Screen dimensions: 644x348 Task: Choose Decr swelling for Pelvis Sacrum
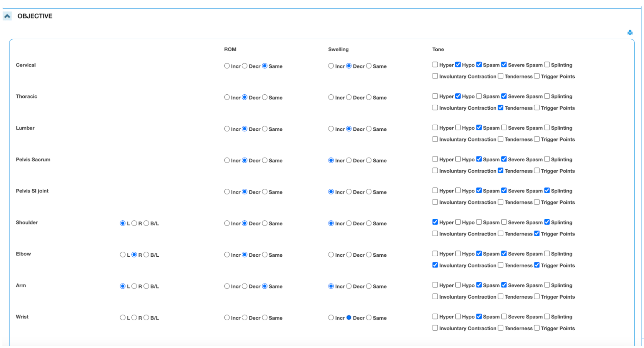point(349,160)
